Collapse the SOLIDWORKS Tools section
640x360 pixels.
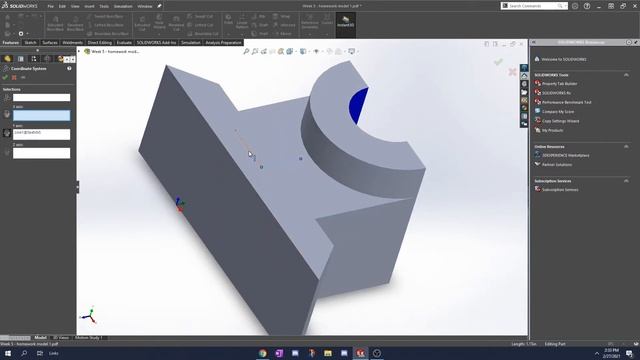tap(626, 75)
